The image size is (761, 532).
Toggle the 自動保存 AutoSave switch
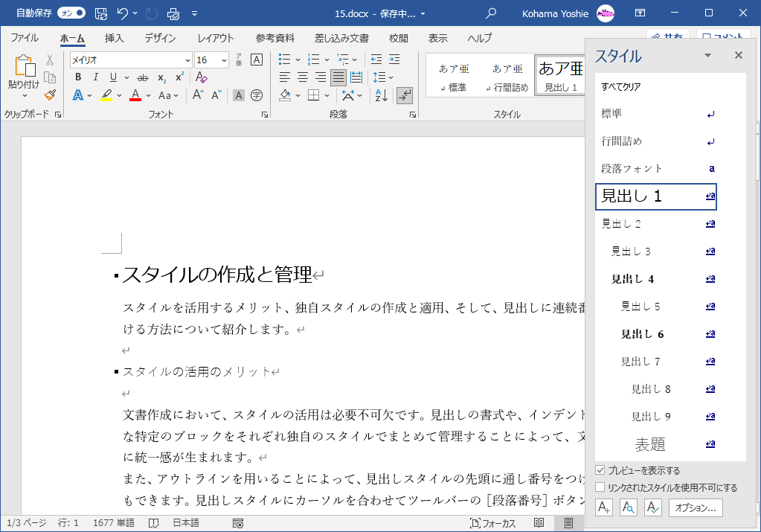(71, 13)
